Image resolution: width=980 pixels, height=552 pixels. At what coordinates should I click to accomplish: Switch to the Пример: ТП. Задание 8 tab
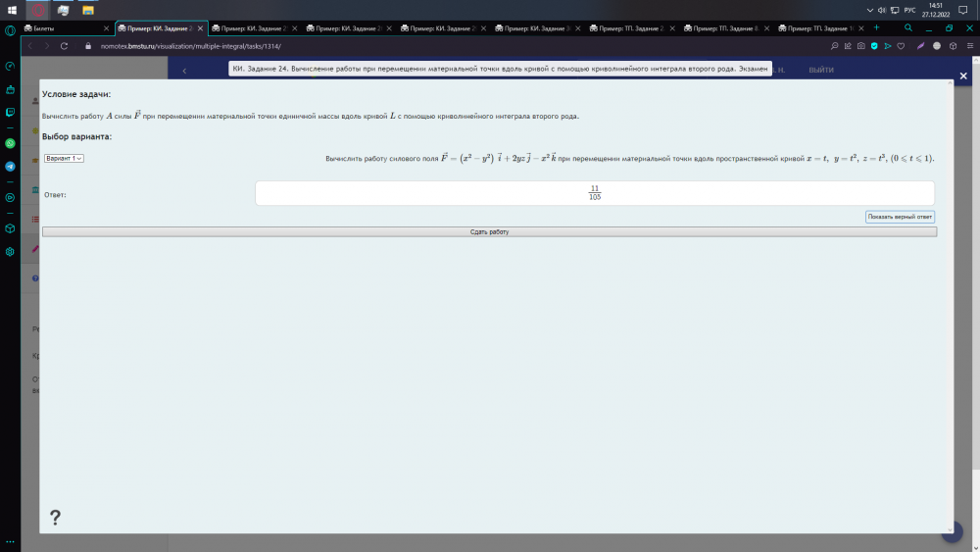(725, 28)
